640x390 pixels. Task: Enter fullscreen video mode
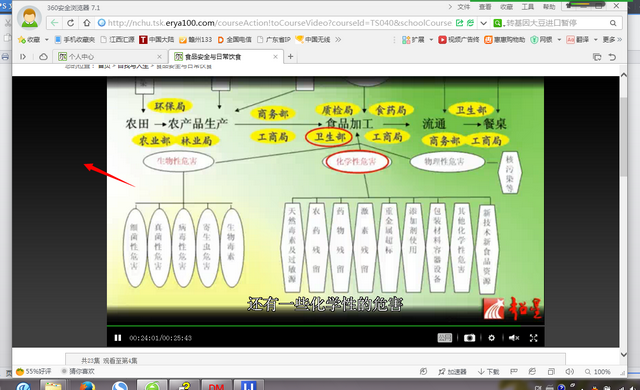(533, 338)
